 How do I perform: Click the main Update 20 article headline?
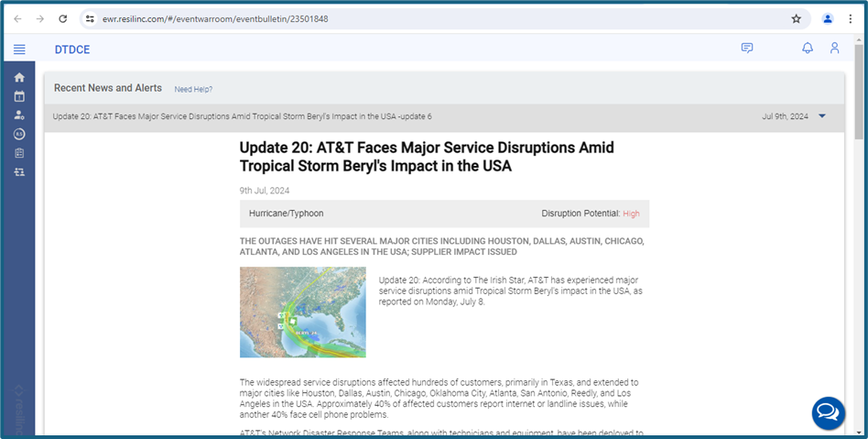pyautogui.click(x=427, y=157)
